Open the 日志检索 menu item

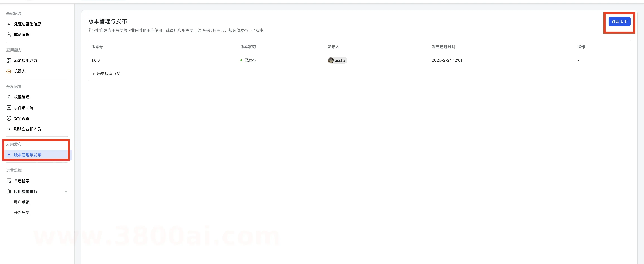22,181
